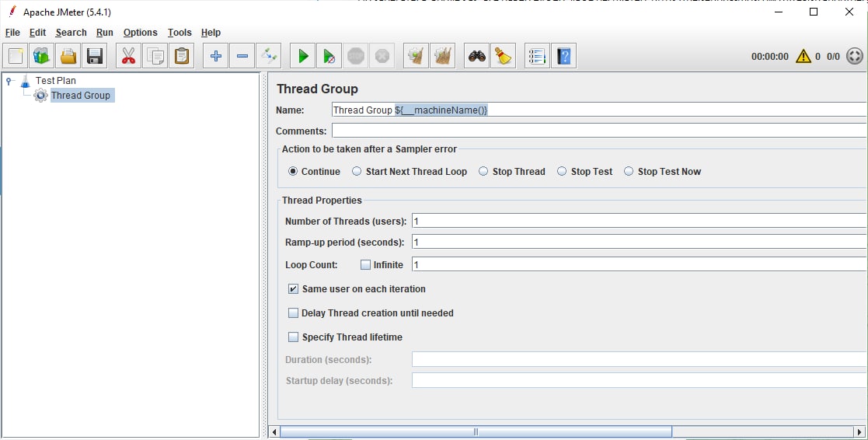The height and width of the screenshot is (440, 868).
Task: Click the Startup delay (seconds) field
Action: point(640,381)
